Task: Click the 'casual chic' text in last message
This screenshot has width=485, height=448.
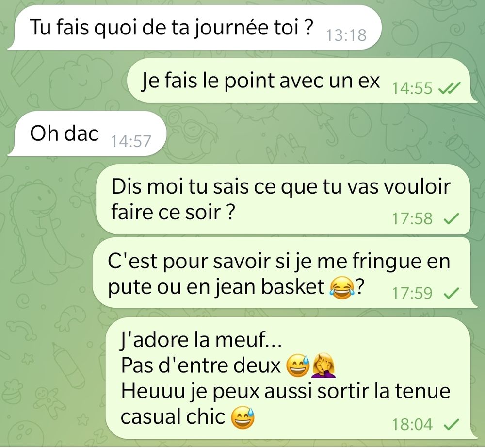Action: tap(173, 417)
